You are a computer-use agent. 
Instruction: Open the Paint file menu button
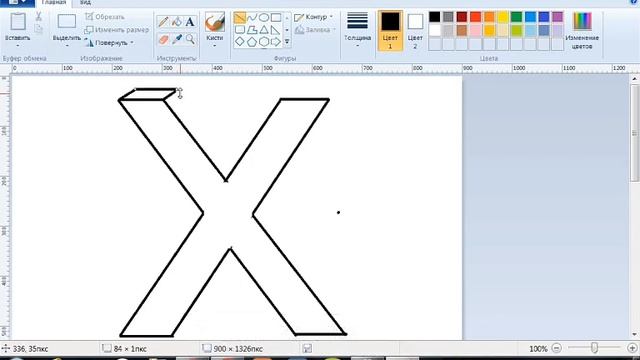pyautogui.click(x=17, y=2)
